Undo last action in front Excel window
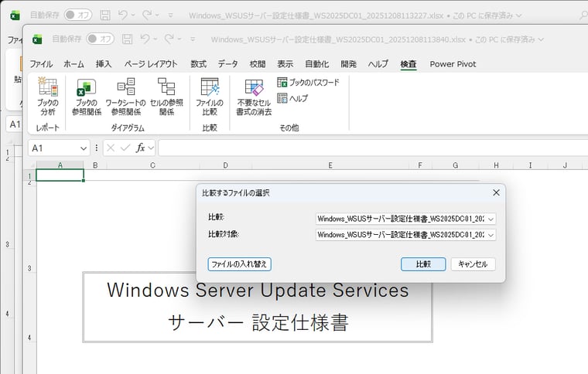 point(145,39)
